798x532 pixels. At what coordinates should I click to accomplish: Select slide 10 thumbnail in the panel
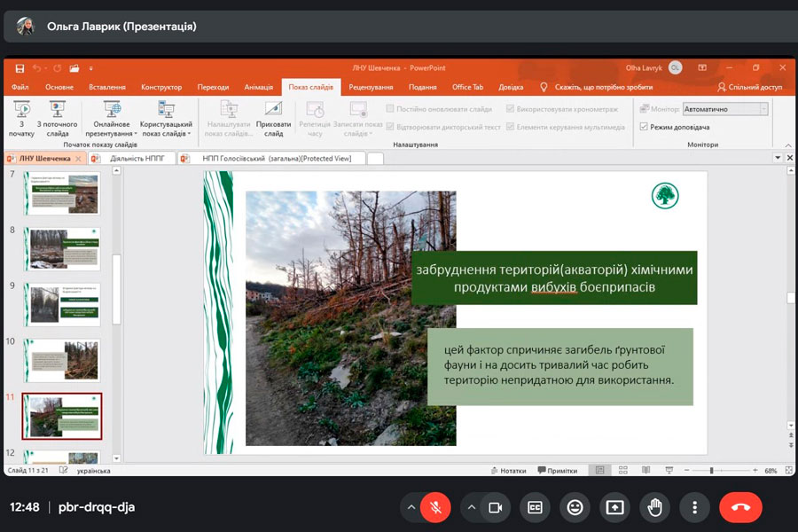tap(62, 359)
